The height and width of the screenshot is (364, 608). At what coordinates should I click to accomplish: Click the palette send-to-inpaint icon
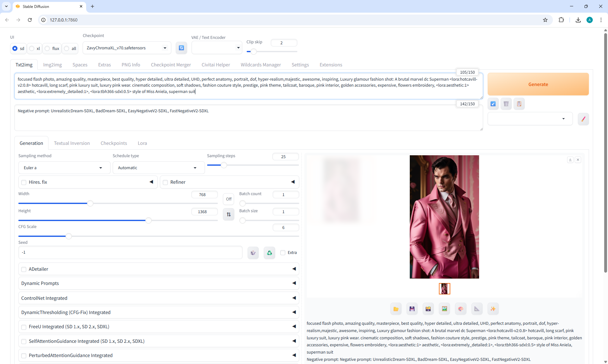(x=460, y=309)
